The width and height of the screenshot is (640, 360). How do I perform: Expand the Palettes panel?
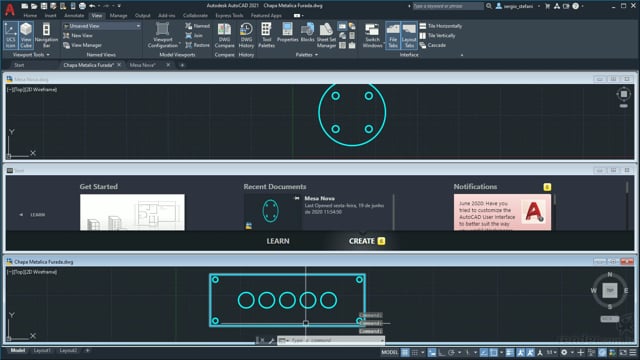click(307, 55)
